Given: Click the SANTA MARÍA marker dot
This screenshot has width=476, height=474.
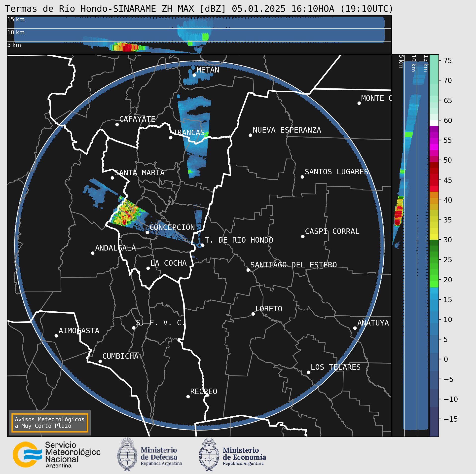Looking at the screenshot, I should [112, 178].
